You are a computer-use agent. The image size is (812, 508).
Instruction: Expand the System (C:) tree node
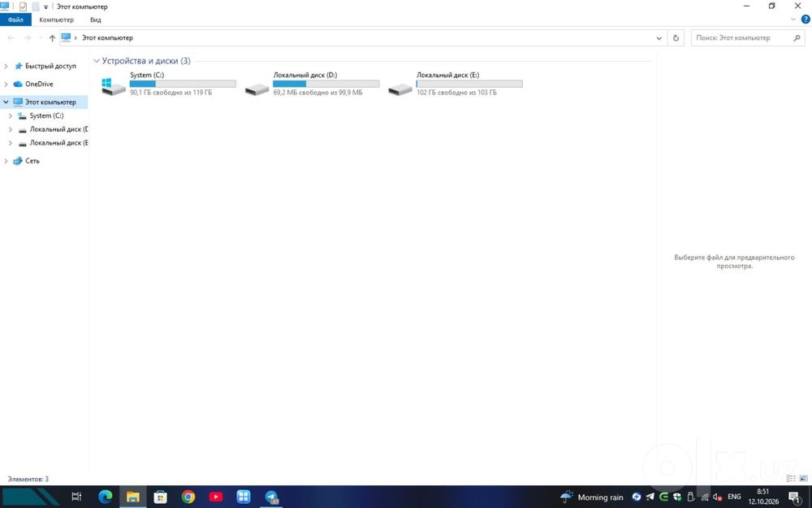pyautogui.click(x=11, y=116)
